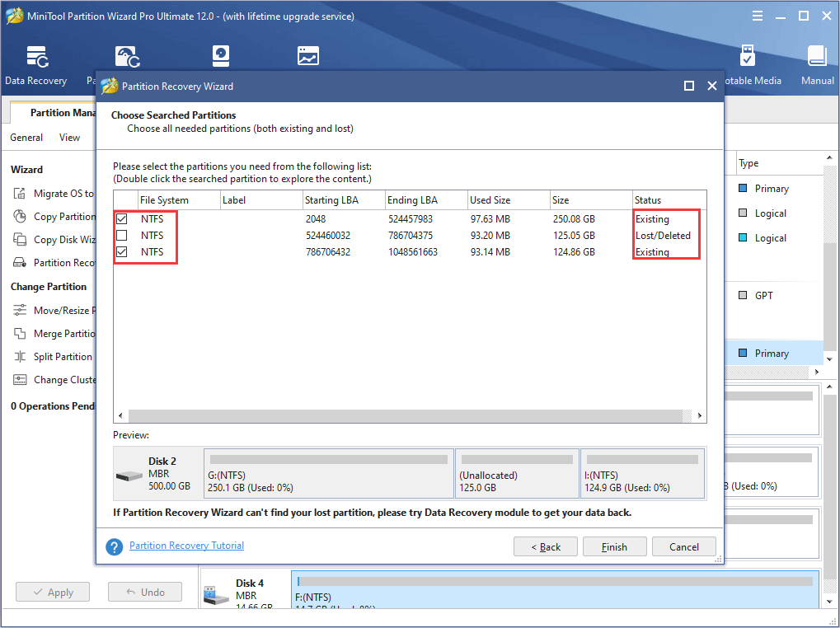Viewport: 840px width, 628px height.
Task: Click the 524460032 starting LBA cell
Action: click(328, 236)
